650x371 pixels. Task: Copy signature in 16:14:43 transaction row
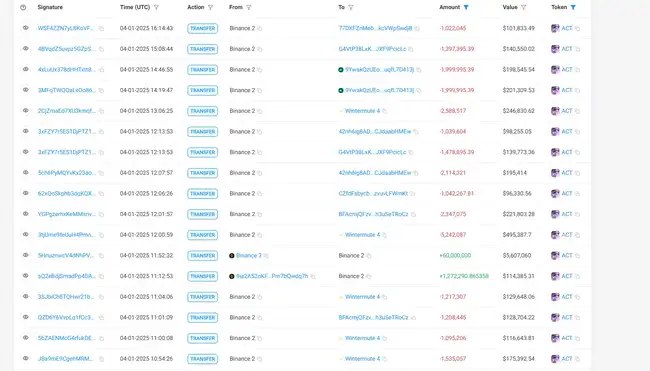(102, 29)
